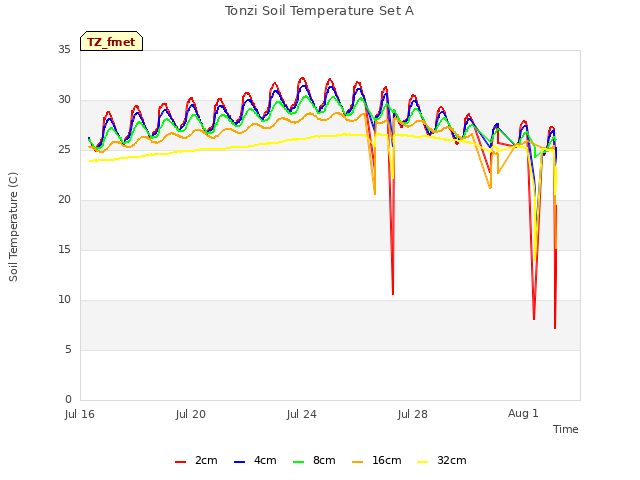Click the 30 y-axis tick label

click(x=64, y=100)
